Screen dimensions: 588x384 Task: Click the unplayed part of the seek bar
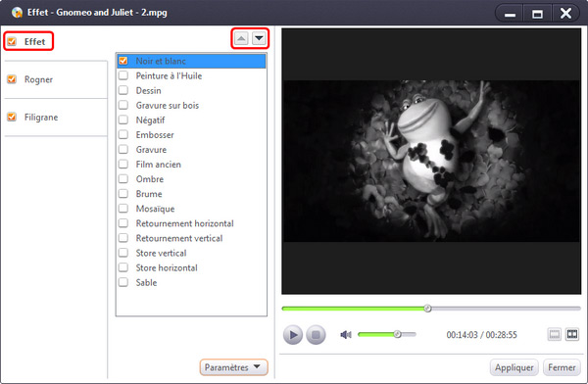(x=506, y=309)
